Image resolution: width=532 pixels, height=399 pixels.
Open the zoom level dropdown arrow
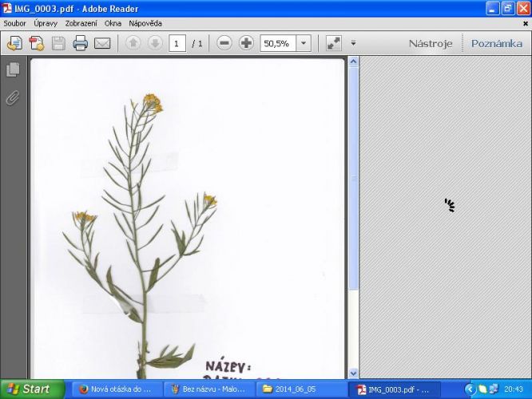(x=304, y=43)
